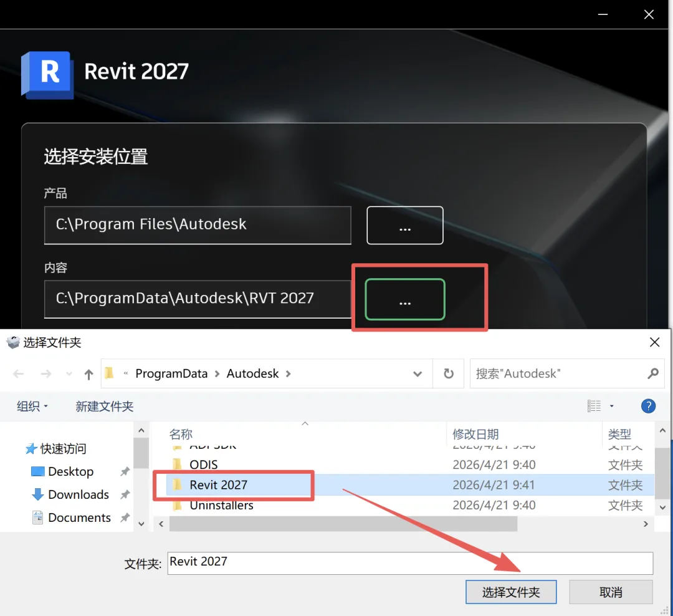Expand chevron after ProgramData breadcrumb
The image size is (673, 616).
(x=217, y=373)
